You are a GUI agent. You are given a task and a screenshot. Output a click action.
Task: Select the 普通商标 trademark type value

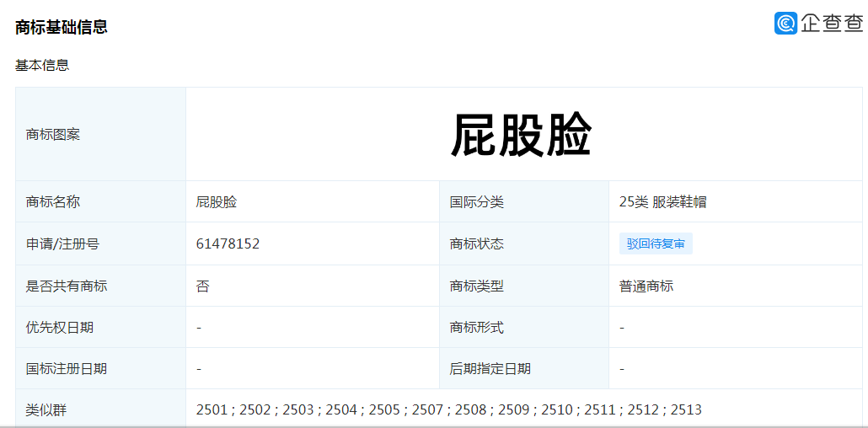[646, 286]
